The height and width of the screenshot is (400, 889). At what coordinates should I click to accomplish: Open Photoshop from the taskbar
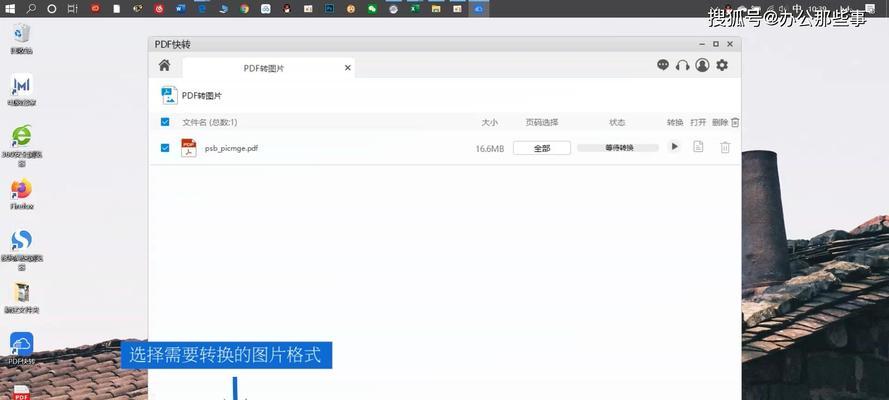(x=329, y=8)
